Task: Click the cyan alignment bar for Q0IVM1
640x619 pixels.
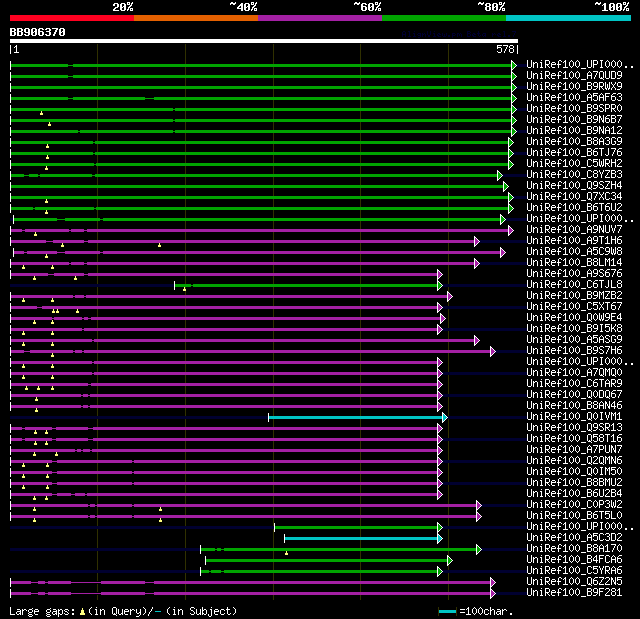Action: [356, 417]
